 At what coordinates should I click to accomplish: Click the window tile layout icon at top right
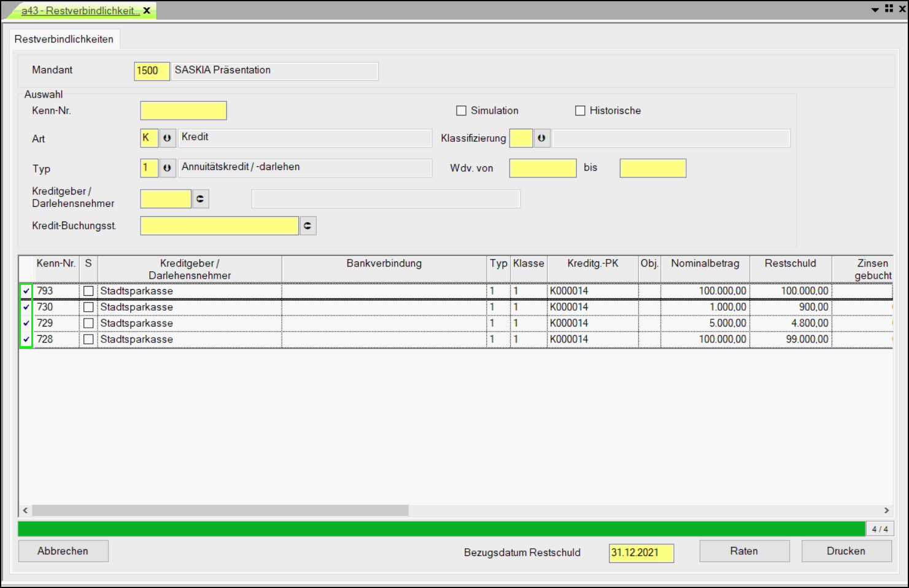point(889,9)
